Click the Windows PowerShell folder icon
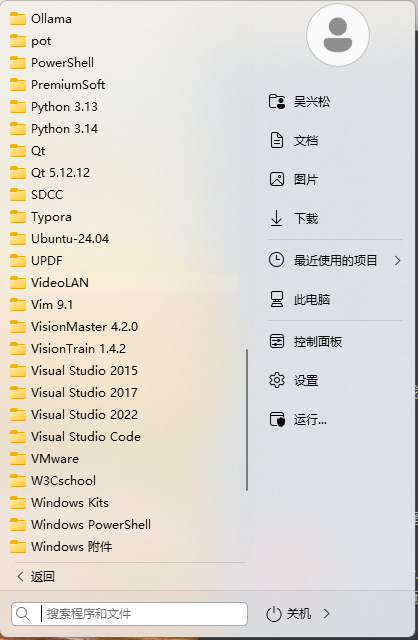 pyautogui.click(x=18, y=525)
